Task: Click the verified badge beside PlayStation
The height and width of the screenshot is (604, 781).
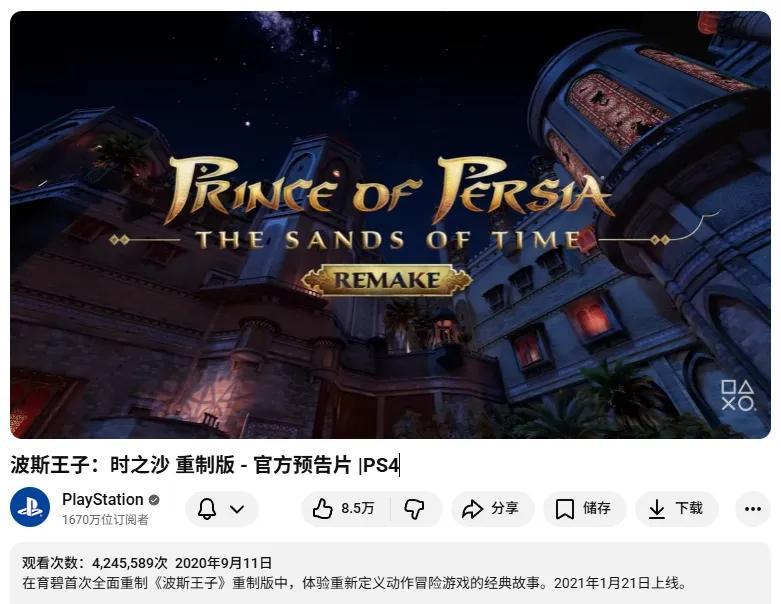Action: (x=154, y=499)
